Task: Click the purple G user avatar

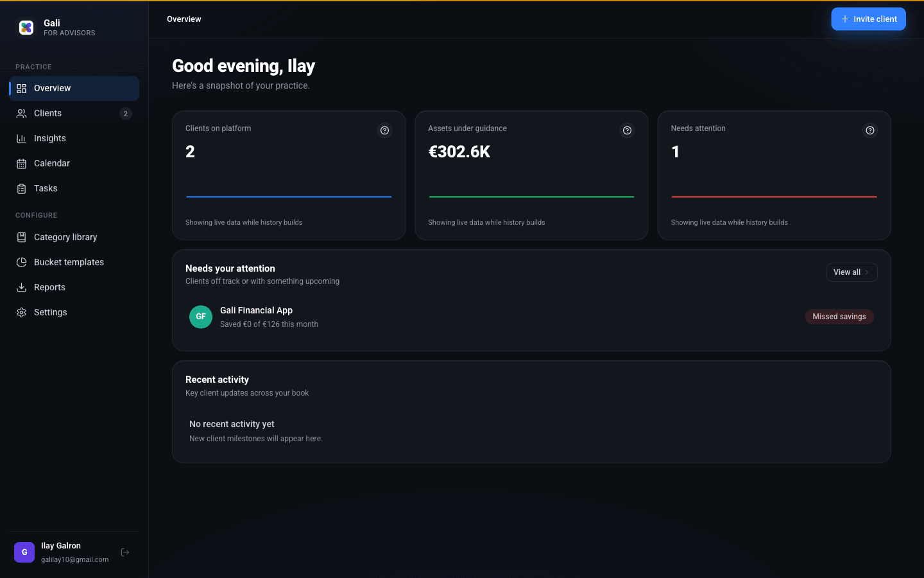Action: point(24,552)
